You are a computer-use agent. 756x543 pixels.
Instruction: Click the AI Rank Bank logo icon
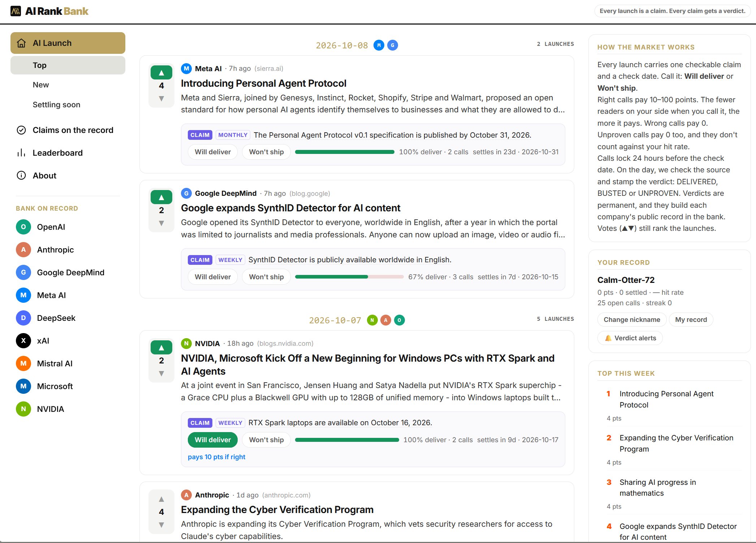pyautogui.click(x=16, y=11)
